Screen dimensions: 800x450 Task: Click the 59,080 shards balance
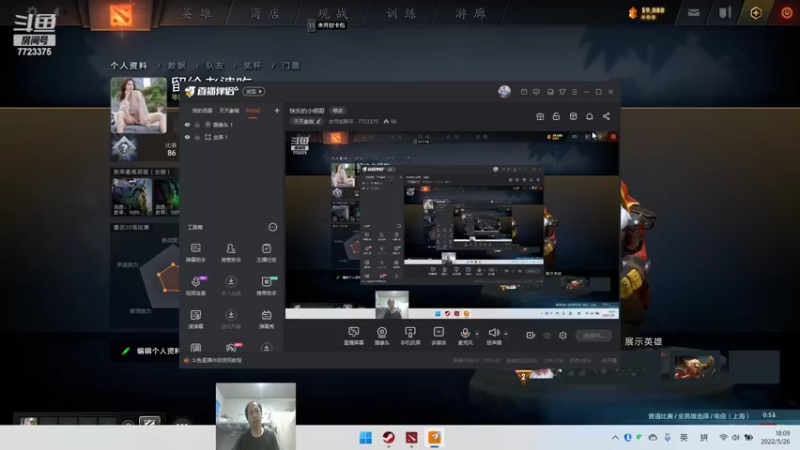coord(653,10)
